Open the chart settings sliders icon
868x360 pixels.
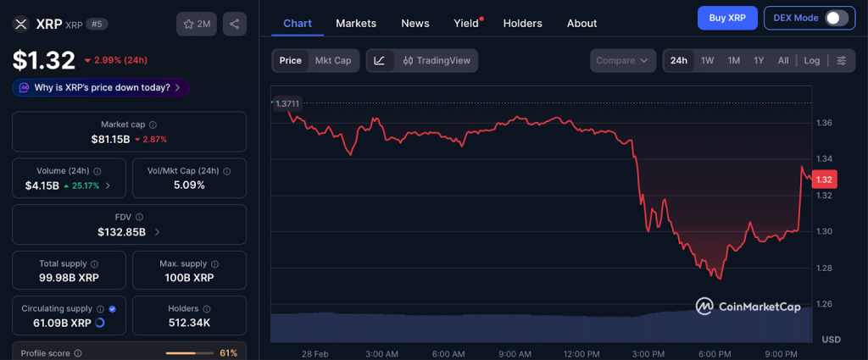841,60
